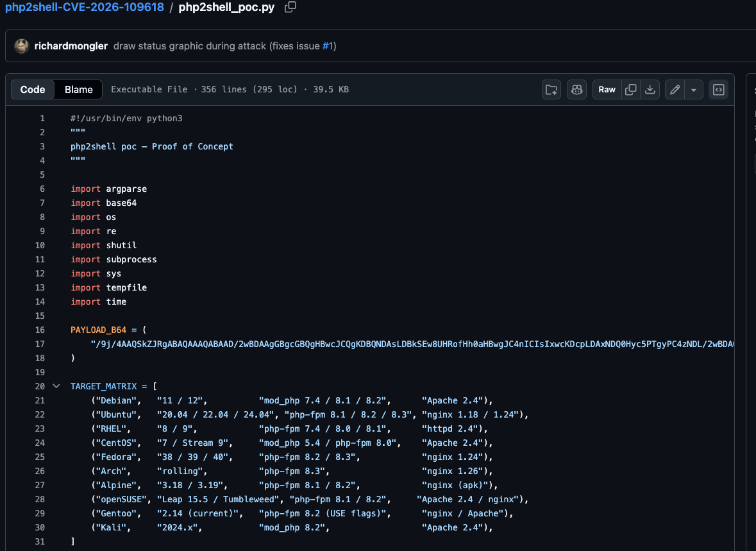This screenshot has width=756, height=551.
Task: Click the "Ubuntu" string on line 22
Action: (x=116, y=414)
